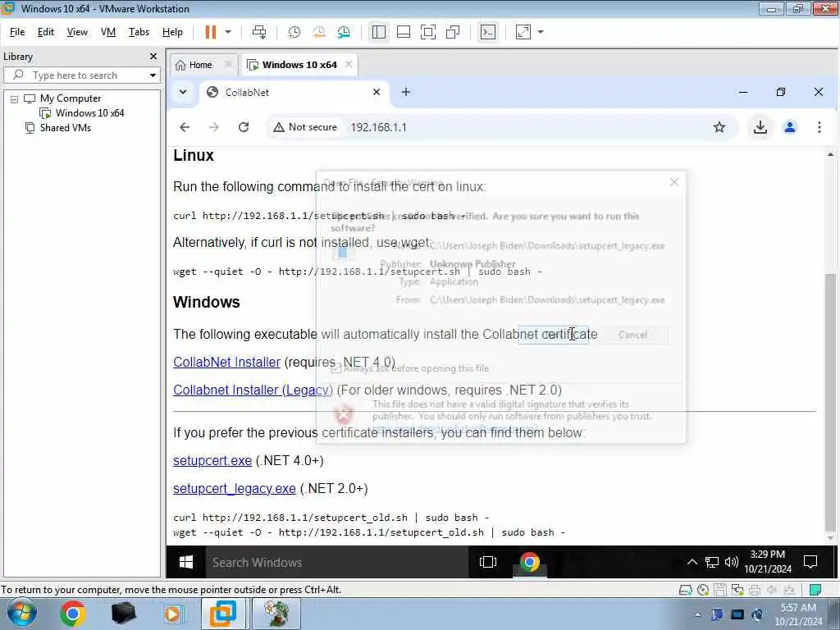Take a snapshot of the virtual machine
This screenshot has height=630, width=840.
[294, 32]
